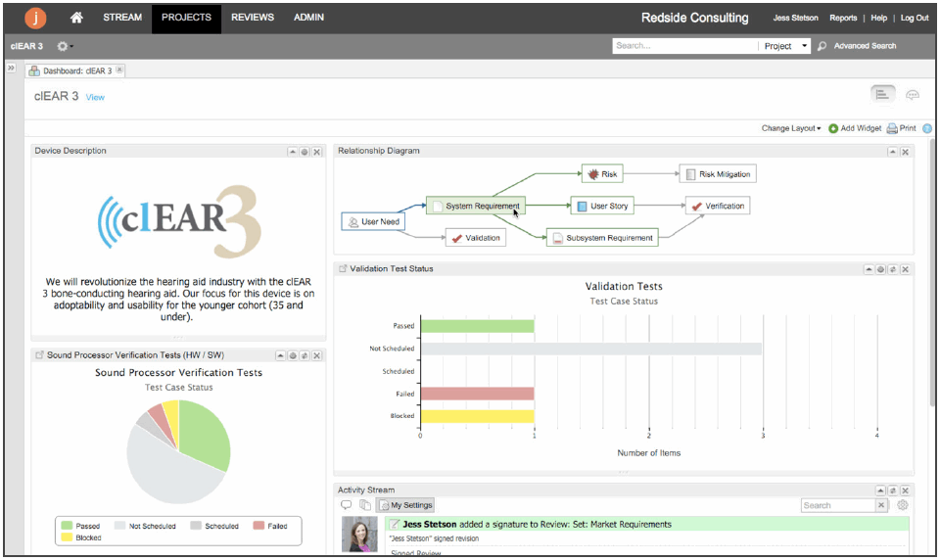940x560 pixels.
Task: Click the blue help icon beside Print
Action: pyautogui.click(x=927, y=128)
